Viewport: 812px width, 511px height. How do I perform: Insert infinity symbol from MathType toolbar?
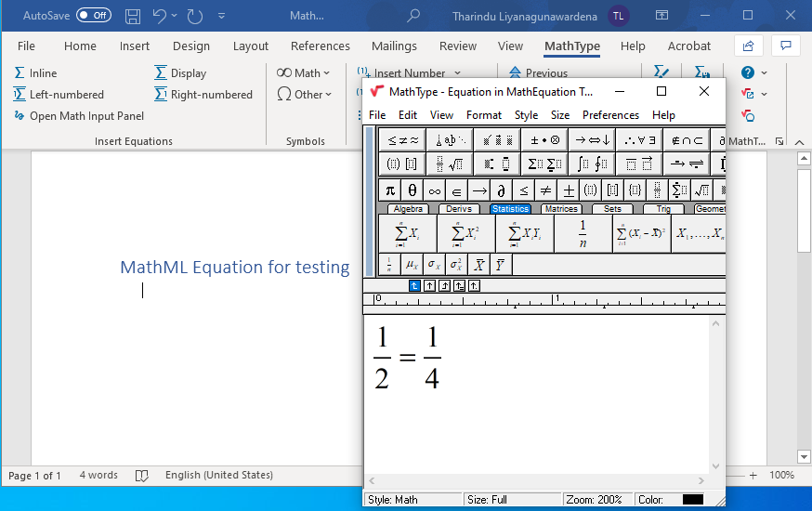click(x=435, y=190)
